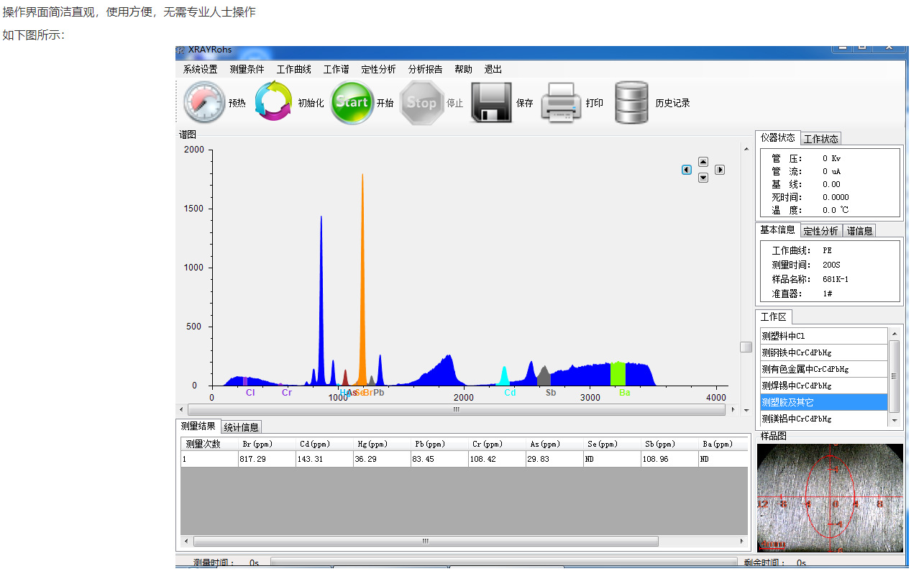Click the Sb (ppm) column header
Screen dimensions: 924x574
click(x=669, y=444)
